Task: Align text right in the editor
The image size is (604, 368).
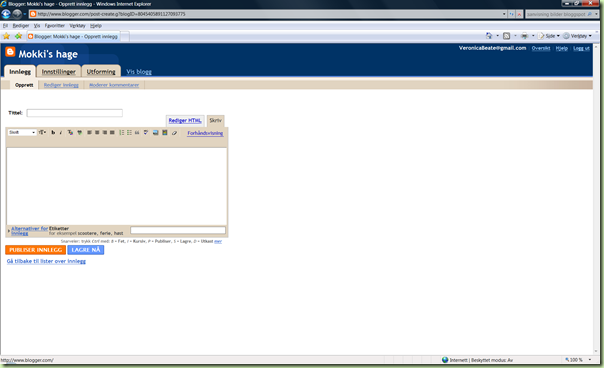Action: [x=105, y=133]
